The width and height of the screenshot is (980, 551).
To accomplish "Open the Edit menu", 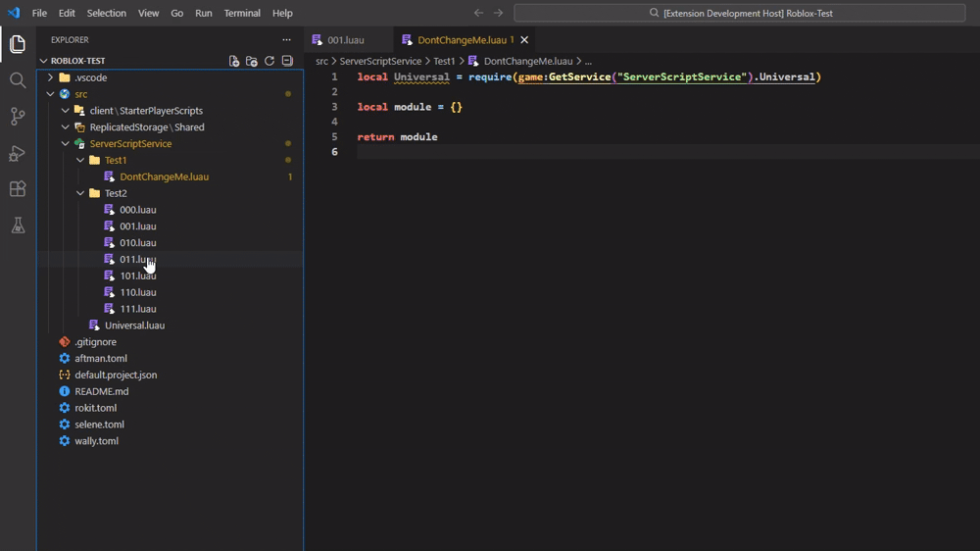I will 67,13.
